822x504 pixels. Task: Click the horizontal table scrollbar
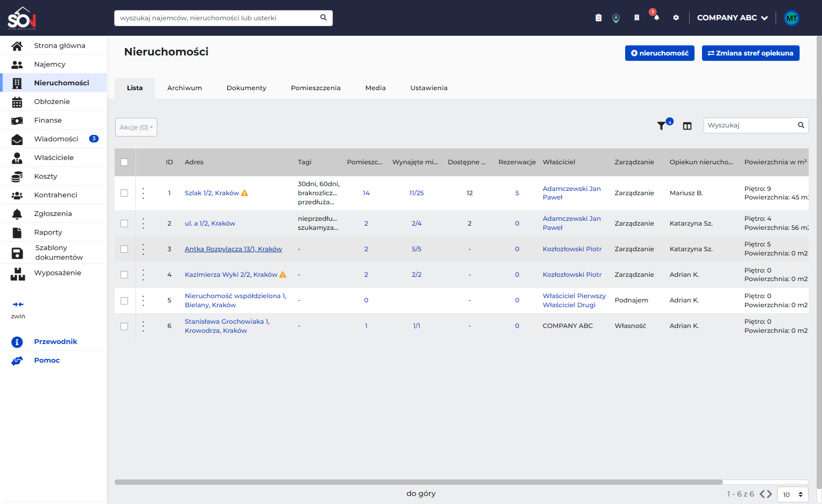click(x=419, y=482)
